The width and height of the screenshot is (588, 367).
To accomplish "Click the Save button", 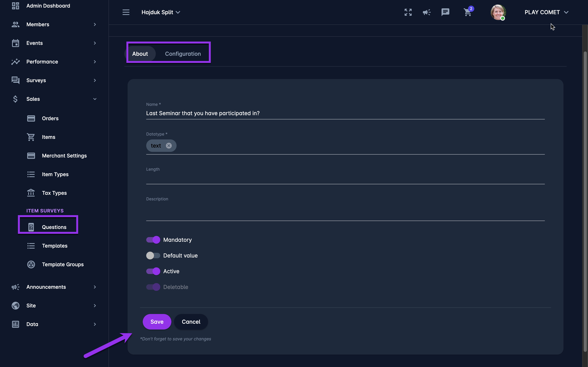I will coord(157,322).
